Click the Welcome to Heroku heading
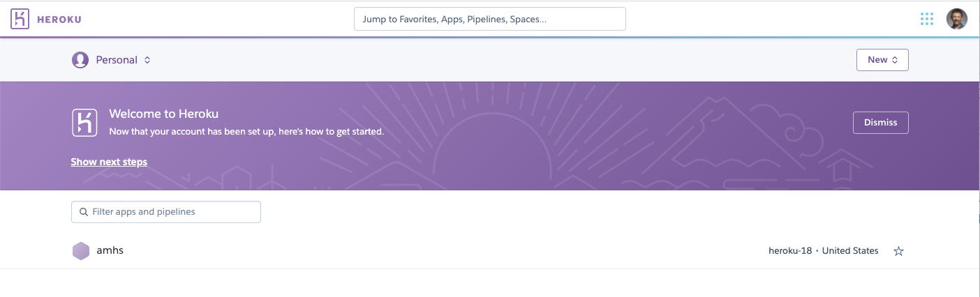 [x=164, y=114]
